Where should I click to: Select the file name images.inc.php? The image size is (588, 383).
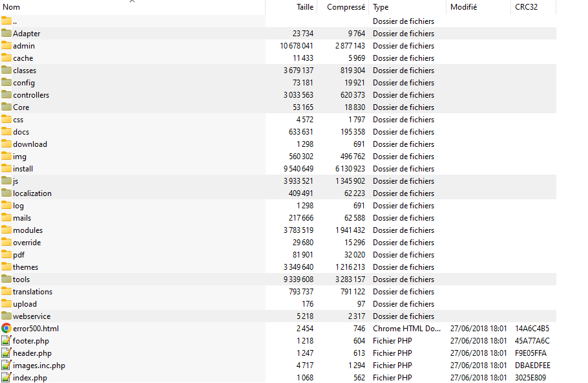click(x=39, y=366)
